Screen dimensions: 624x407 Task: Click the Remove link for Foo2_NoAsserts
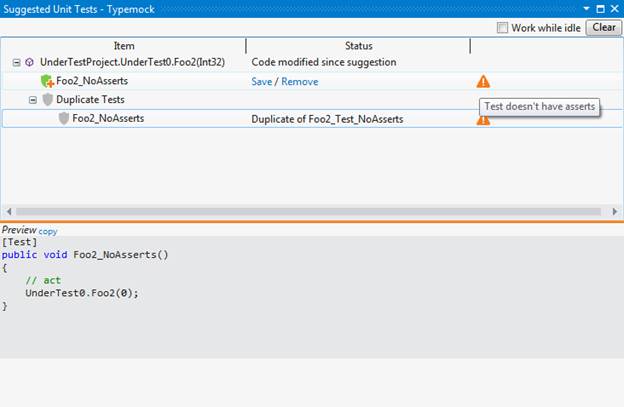coord(299,81)
